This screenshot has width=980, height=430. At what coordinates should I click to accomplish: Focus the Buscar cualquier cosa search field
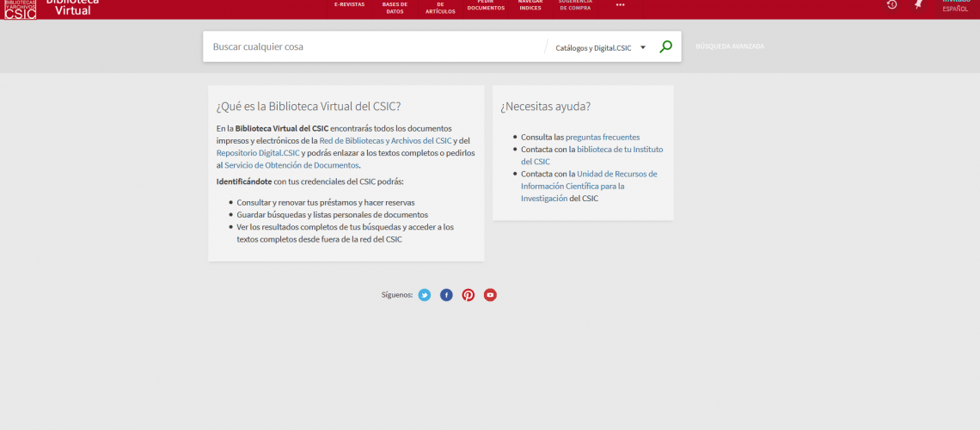(x=375, y=47)
